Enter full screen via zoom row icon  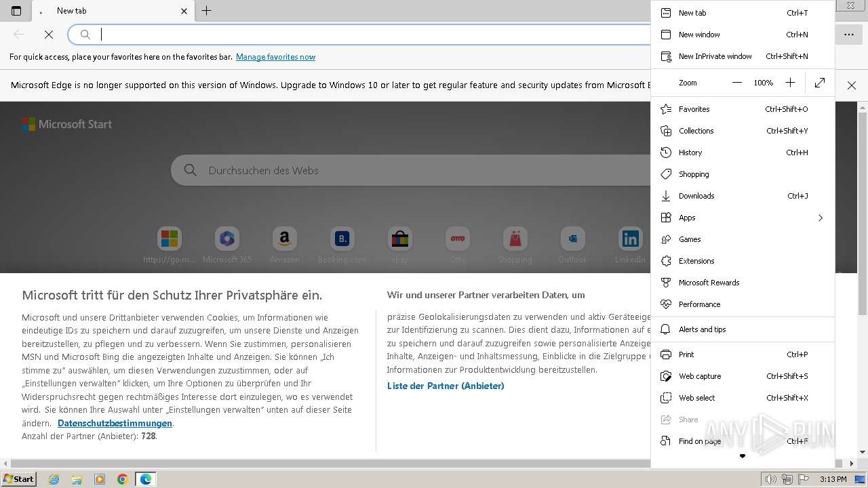point(820,83)
